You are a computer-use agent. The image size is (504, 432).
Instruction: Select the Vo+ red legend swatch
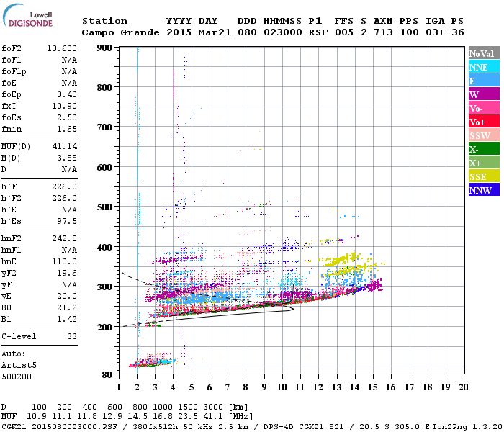[x=484, y=122]
